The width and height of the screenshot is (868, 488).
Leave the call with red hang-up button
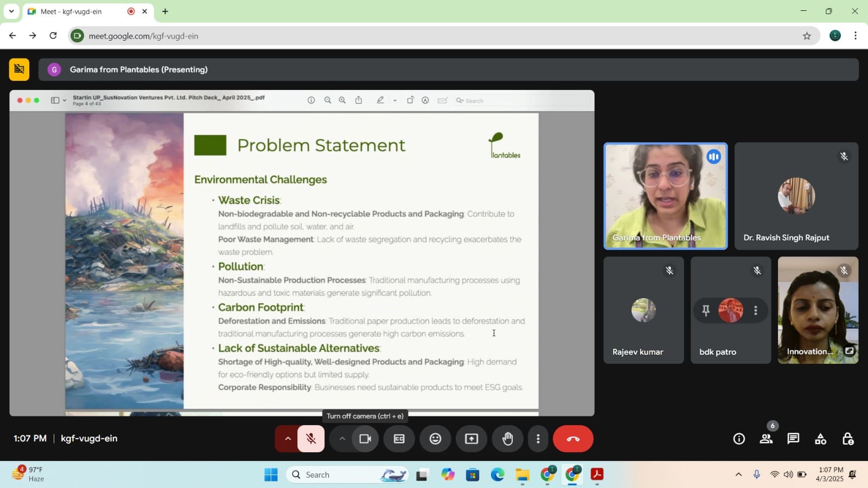pyautogui.click(x=573, y=439)
